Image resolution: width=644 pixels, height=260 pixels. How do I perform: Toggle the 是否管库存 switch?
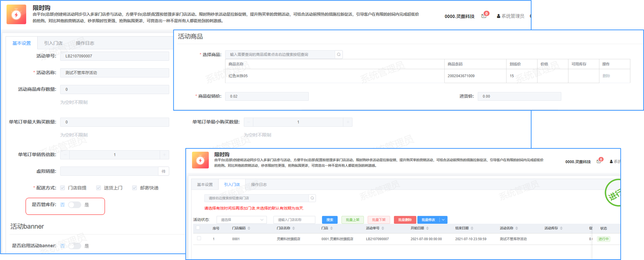click(74, 205)
